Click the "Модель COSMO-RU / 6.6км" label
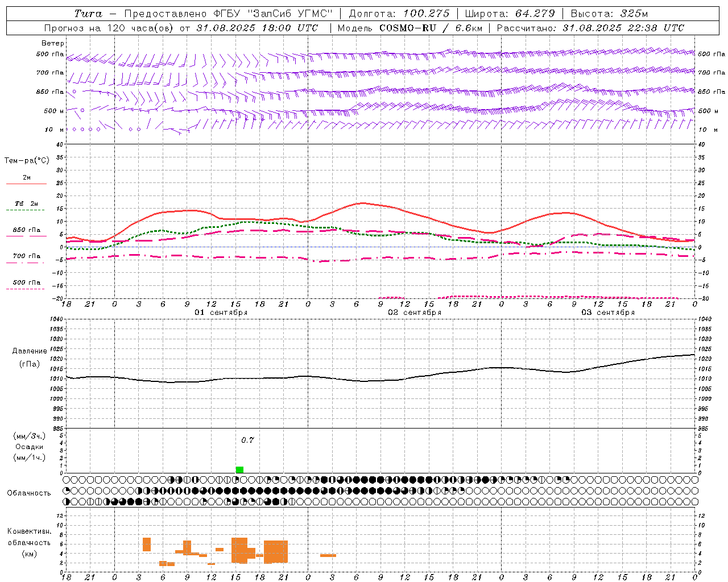 click(410, 28)
